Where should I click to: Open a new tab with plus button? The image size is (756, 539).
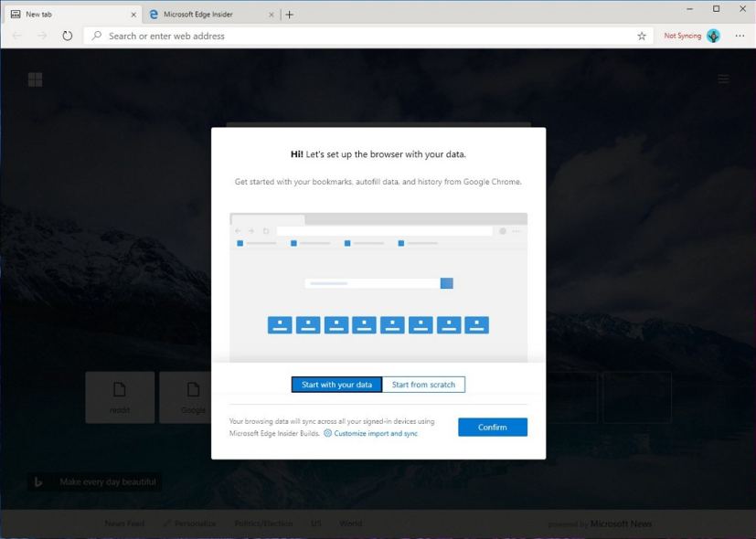[x=289, y=15]
